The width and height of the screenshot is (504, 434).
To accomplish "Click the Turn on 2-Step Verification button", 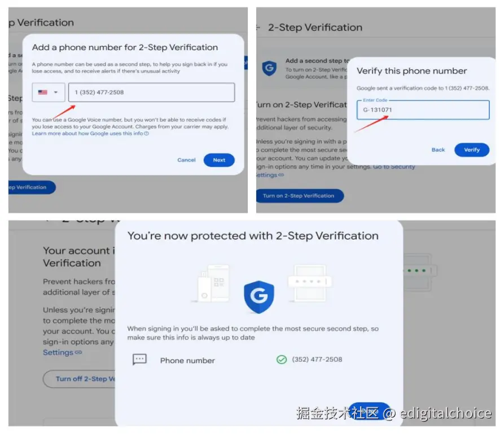I will point(300,196).
